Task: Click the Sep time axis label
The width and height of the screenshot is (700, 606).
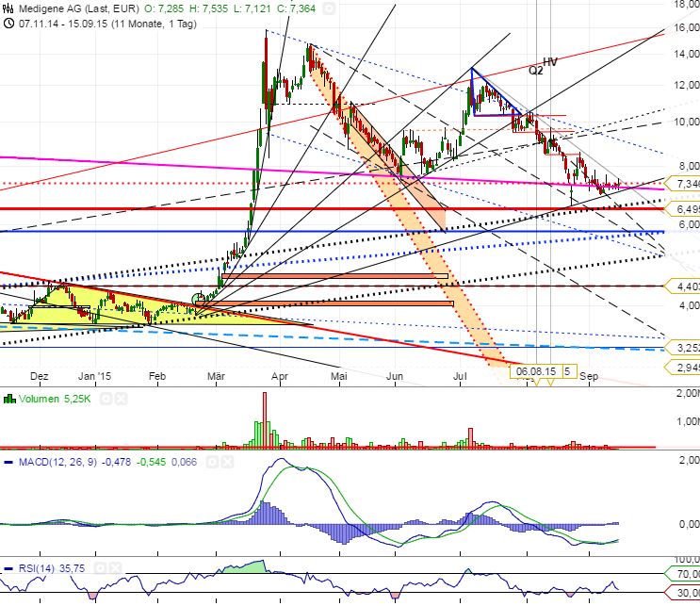Action: [x=589, y=376]
